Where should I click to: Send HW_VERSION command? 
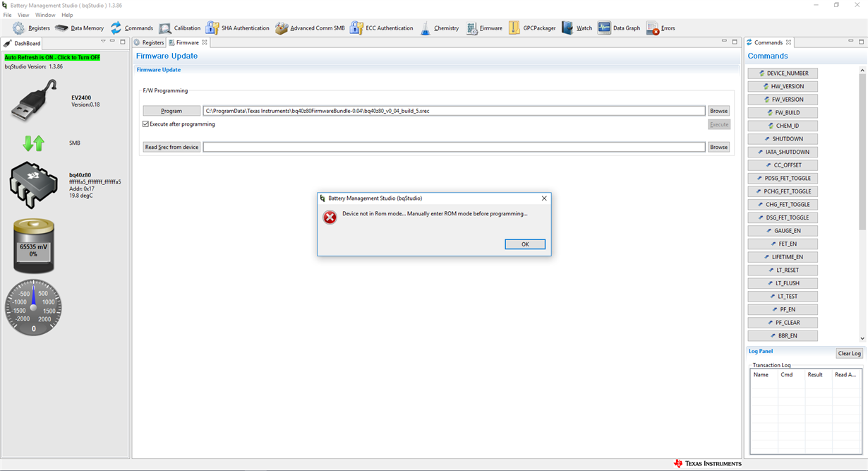tap(783, 86)
